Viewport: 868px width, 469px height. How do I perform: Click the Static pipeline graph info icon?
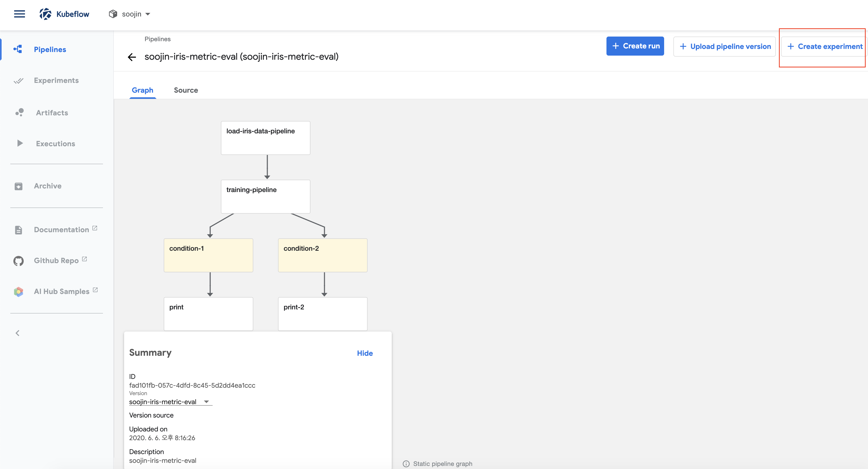[406, 464]
